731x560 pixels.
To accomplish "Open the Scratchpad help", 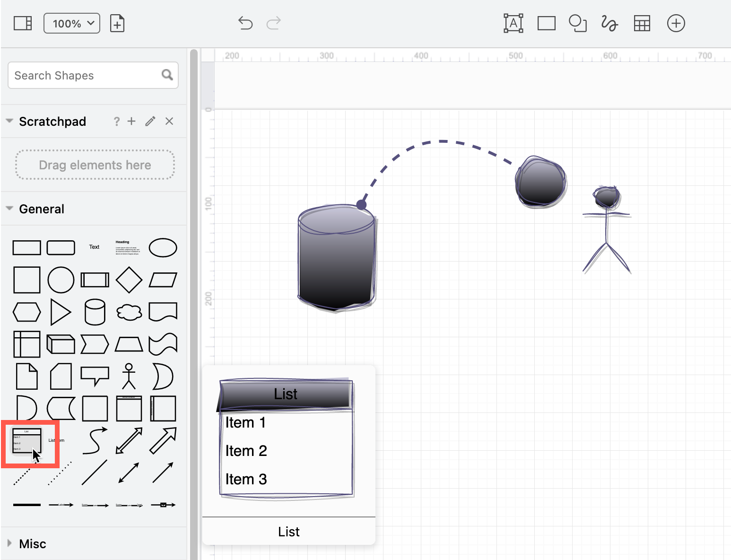I will [x=116, y=121].
